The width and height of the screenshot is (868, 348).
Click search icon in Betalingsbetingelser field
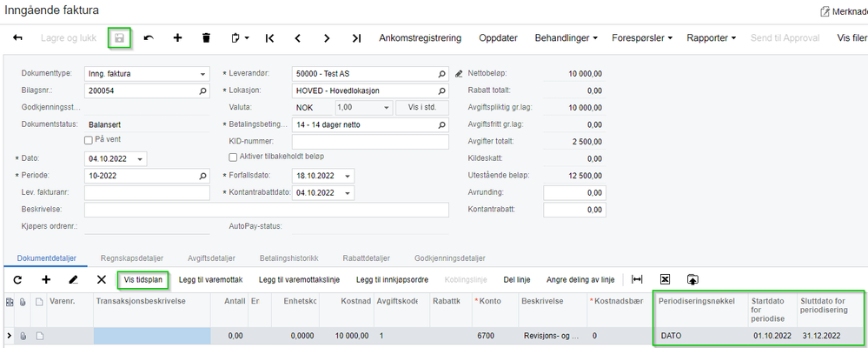(441, 124)
